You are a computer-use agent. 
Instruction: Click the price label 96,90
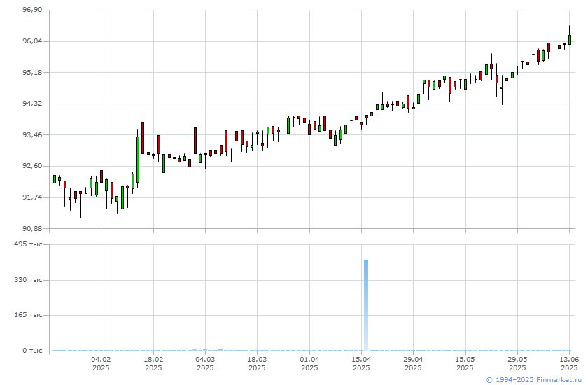click(32, 10)
